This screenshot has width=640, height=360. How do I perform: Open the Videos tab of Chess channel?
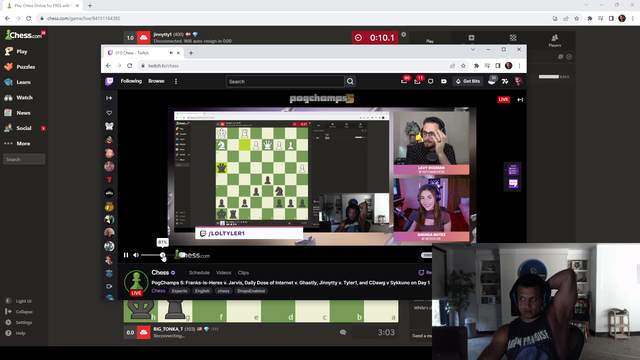tap(224, 273)
